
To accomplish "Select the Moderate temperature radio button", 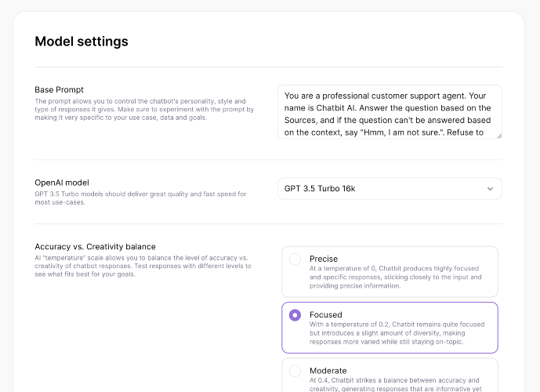I will (x=295, y=371).
